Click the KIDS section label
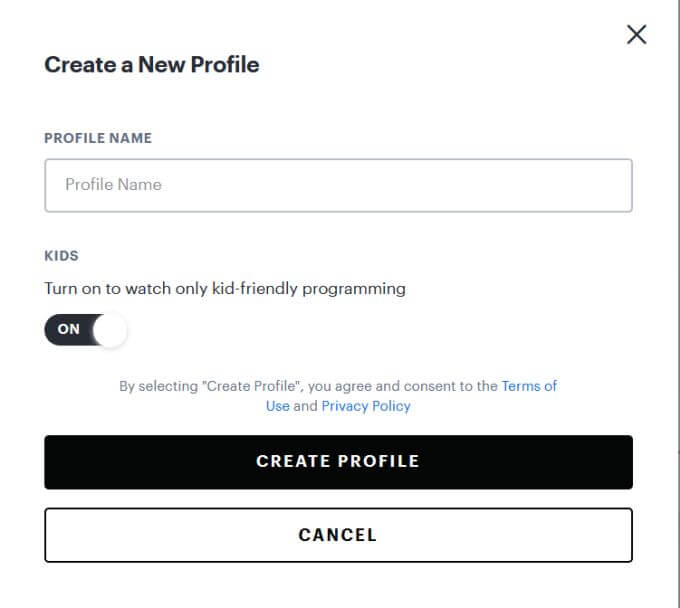Viewport: 680px width, 608px height. coord(62,256)
